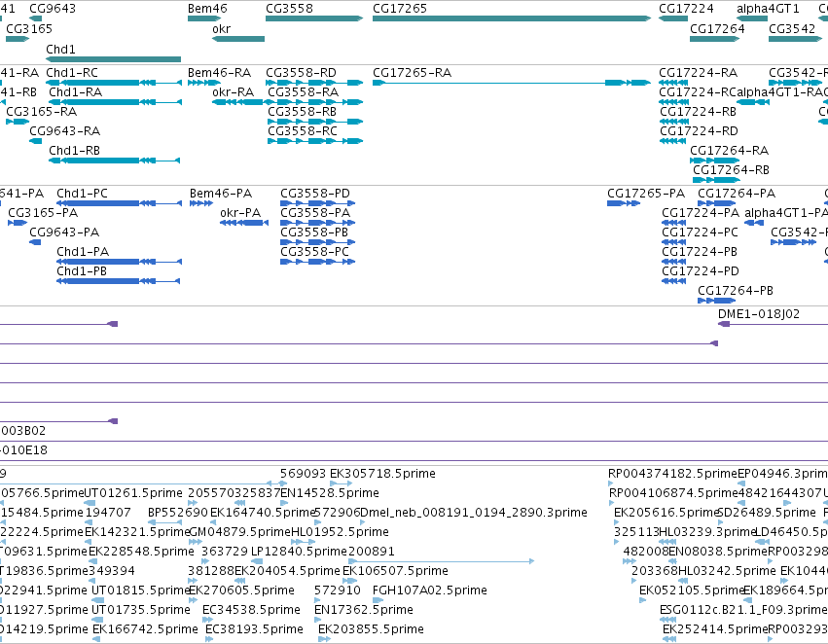This screenshot has height=644, width=828.
Task: Click EST label Dmel_neb_008191_0194_2890.3prime
Action: point(474,513)
